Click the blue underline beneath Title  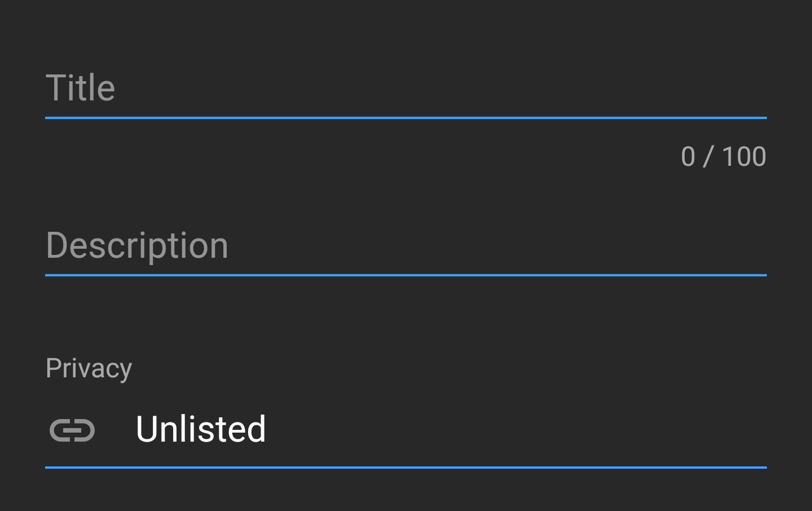[406, 118]
